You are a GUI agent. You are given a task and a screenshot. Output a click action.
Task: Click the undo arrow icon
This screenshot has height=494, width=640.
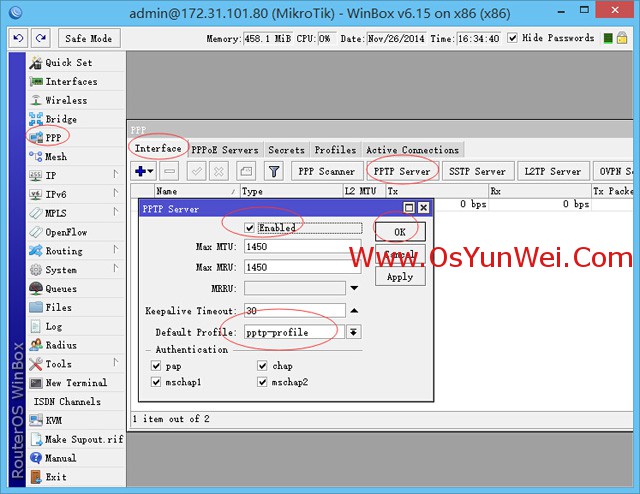tap(18, 38)
